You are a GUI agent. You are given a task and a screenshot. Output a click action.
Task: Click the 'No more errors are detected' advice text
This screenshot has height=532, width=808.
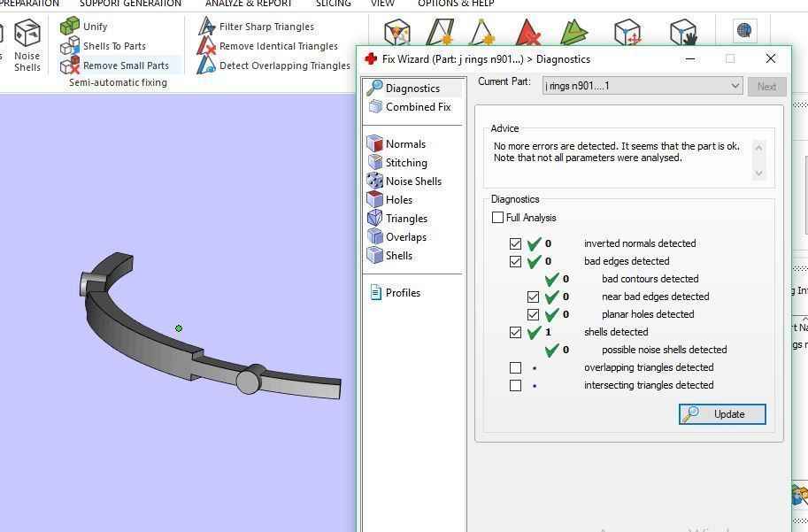[616, 151]
